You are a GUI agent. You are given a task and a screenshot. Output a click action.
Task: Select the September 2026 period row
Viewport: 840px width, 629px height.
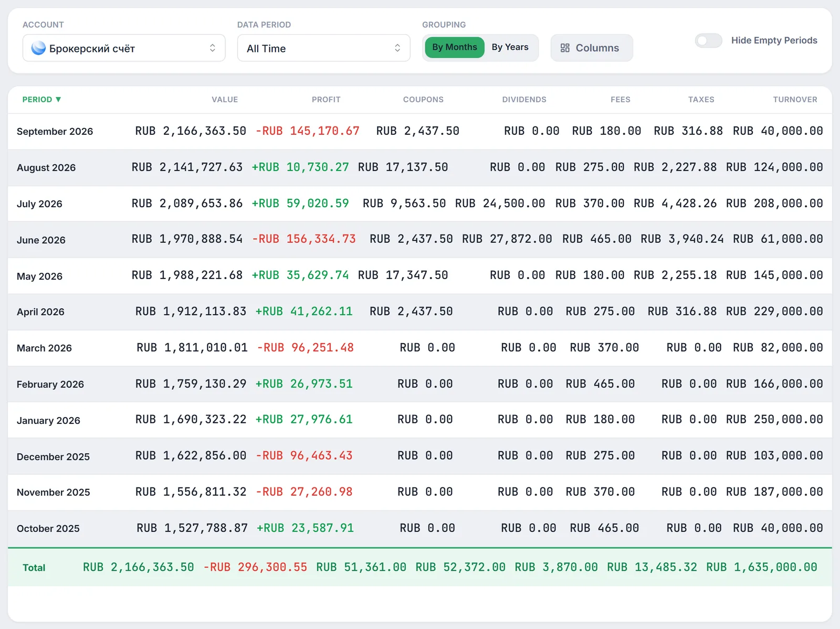pyautogui.click(x=420, y=131)
